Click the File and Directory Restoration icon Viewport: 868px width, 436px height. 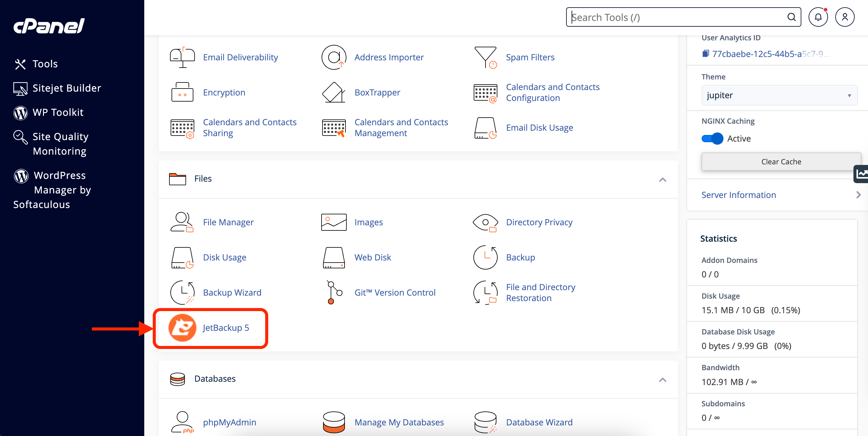[x=486, y=293]
